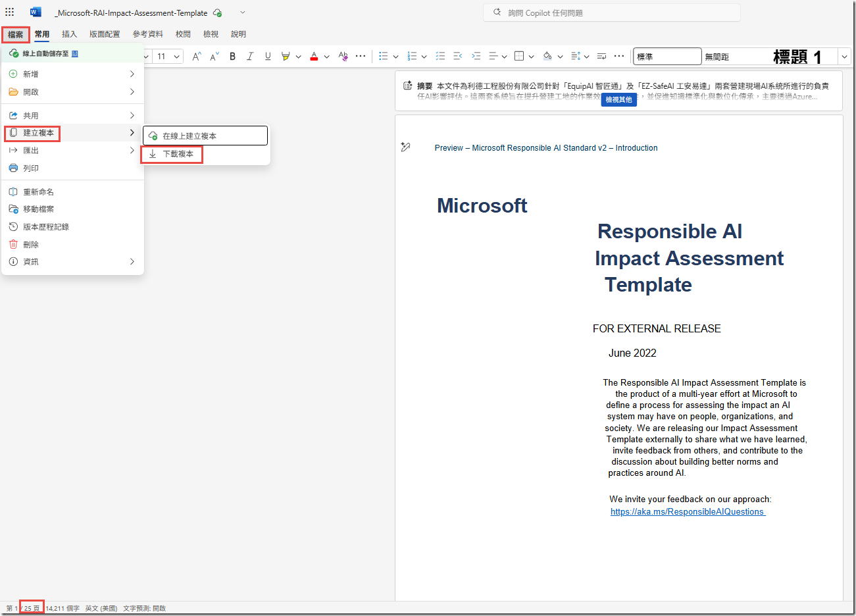Viewport: 856px width, 616px height.
Task: Click the text direction icon
Action: pos(601,57)
